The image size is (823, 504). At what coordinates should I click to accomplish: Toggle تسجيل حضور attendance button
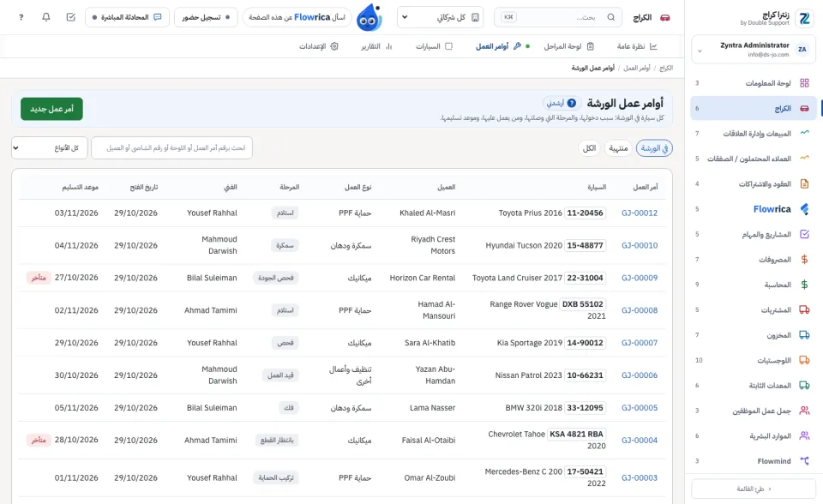[x=206, y=17]
